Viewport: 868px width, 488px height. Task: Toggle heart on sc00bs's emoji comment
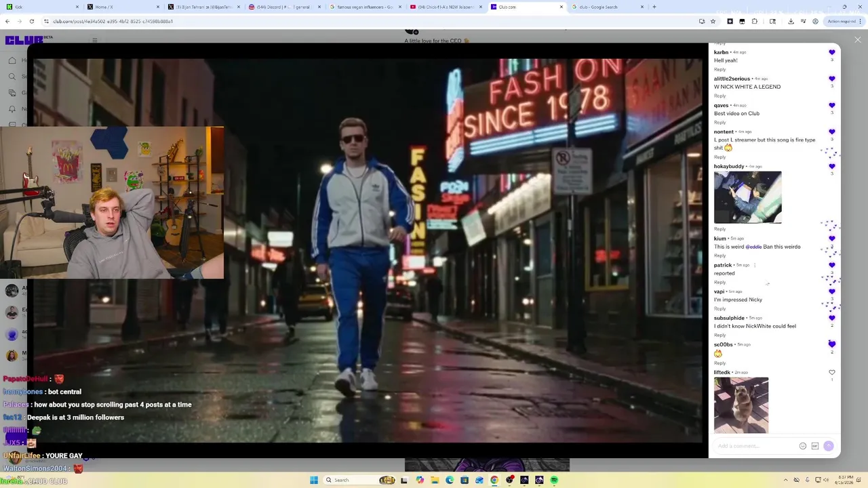pyautogui.click(x=832, y=344)
